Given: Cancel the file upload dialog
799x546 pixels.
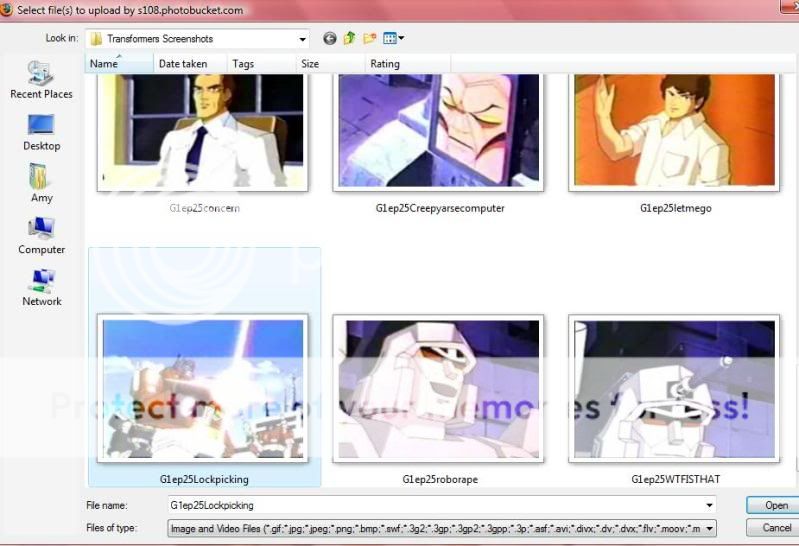Looking at the screenshot, I should [x=776, y=528].
